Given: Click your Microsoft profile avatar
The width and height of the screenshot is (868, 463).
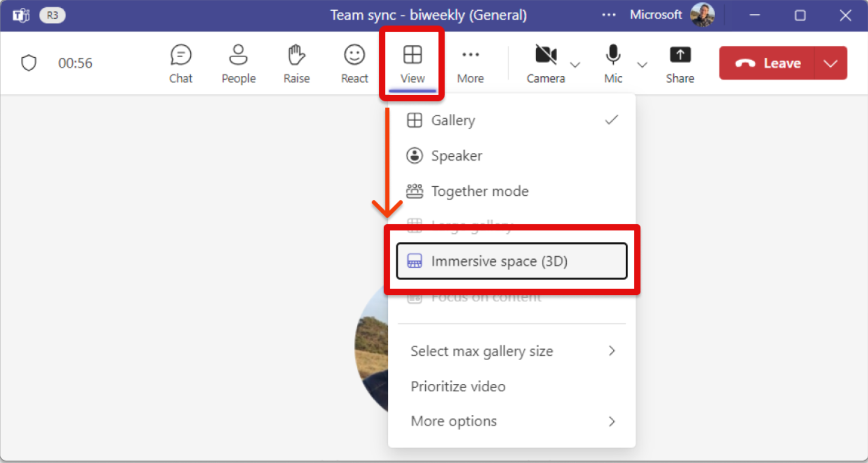Looking at the screenshot, I should coord(702,15).
